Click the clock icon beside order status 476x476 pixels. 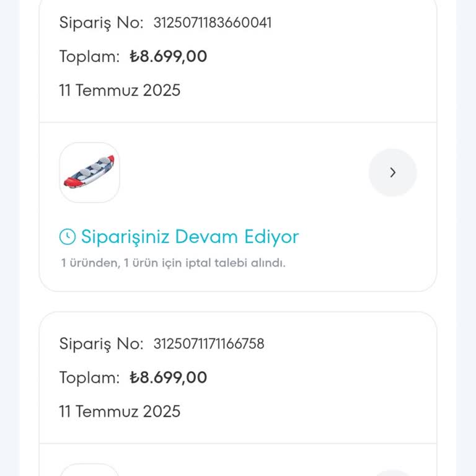67,236
